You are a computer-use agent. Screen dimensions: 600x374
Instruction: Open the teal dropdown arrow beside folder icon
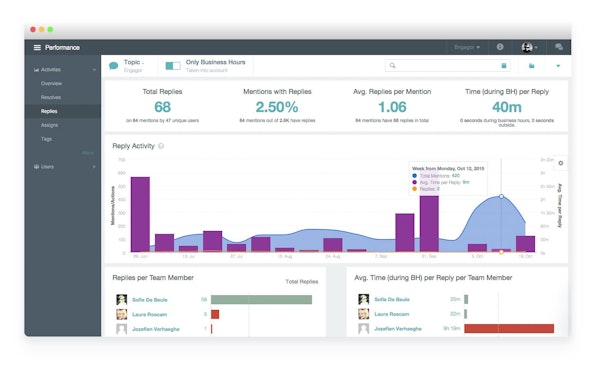coord(558,66)
